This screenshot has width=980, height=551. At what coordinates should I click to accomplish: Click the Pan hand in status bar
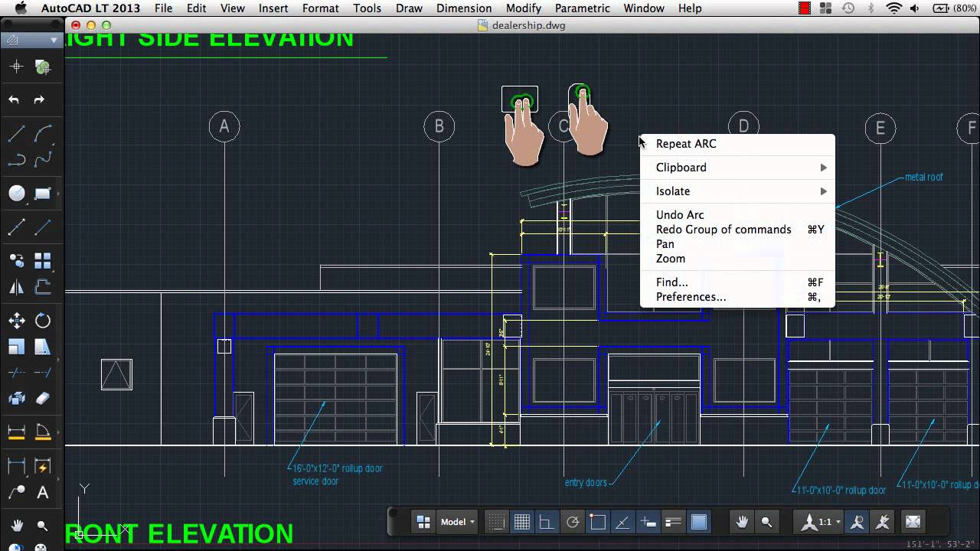tap(742, 522)
